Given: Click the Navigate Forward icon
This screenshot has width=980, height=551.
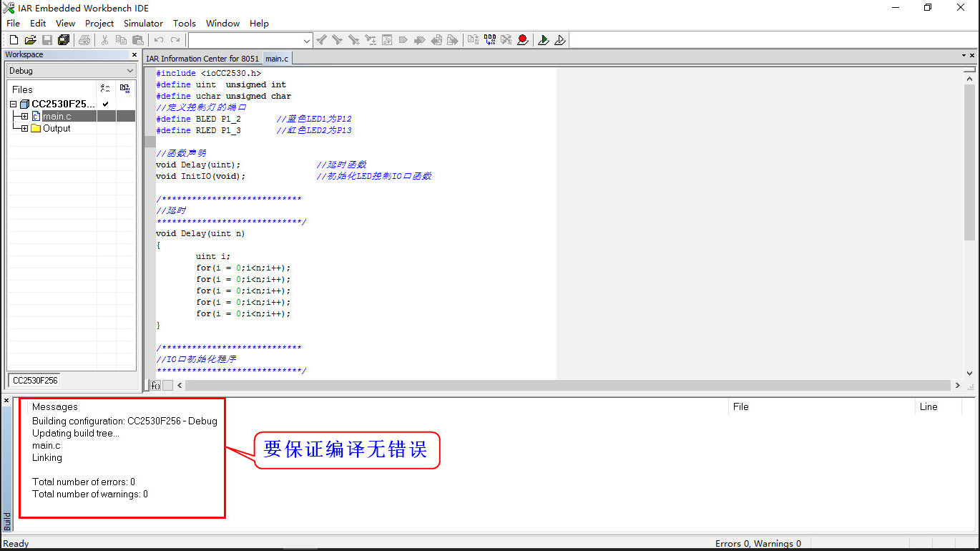Looking at the screenshot, I should [453, 40].
